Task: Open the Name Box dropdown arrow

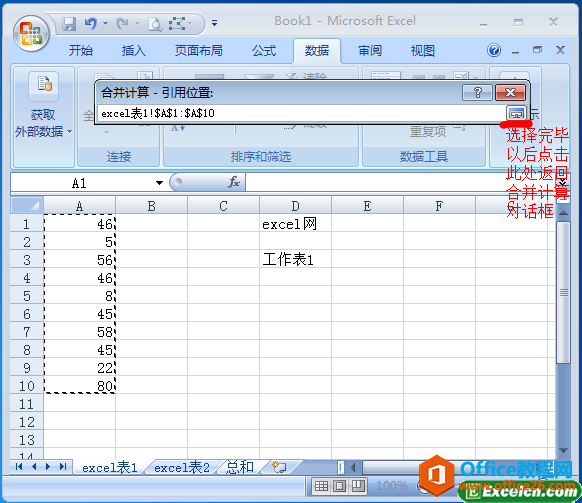Action: click(x=159, y=183)
